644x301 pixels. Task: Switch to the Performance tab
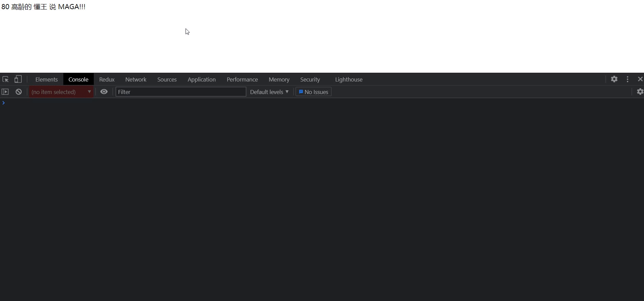[x=242, y=79]
